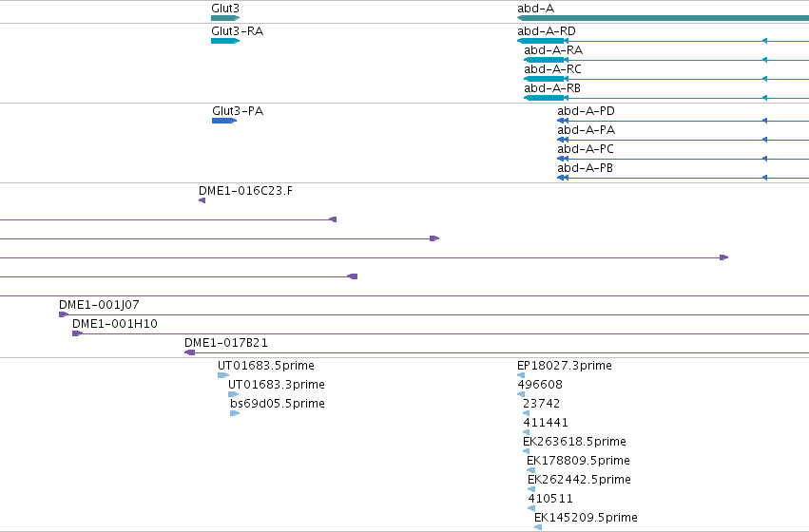Select the EP18027.3prime insertion label
The width and height of the screenshot is (809, 532).
(565, 366)
